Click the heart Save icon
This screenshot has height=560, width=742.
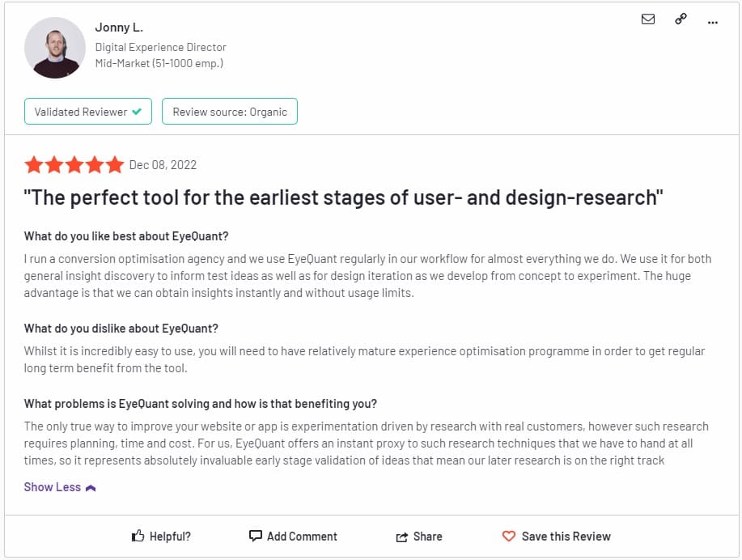click(509, 536)
